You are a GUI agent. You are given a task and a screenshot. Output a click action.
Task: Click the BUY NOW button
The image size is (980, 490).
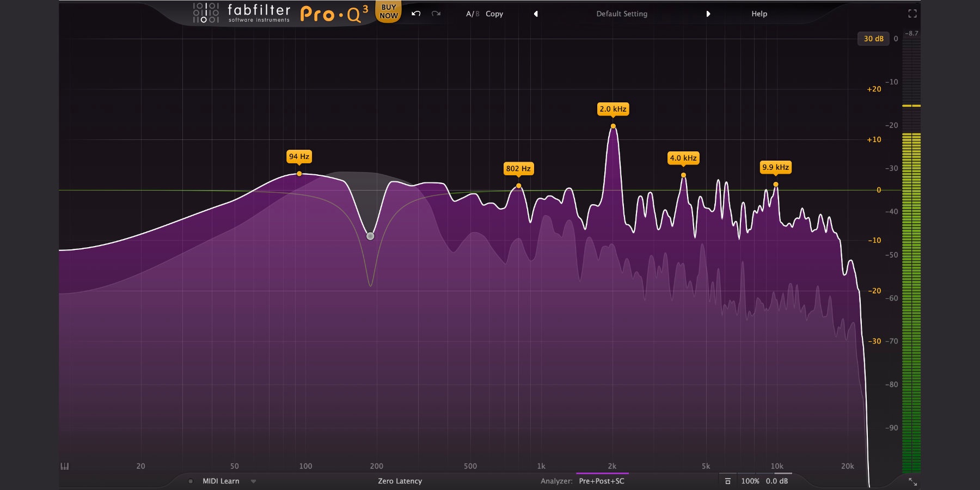tap(389, 11)
